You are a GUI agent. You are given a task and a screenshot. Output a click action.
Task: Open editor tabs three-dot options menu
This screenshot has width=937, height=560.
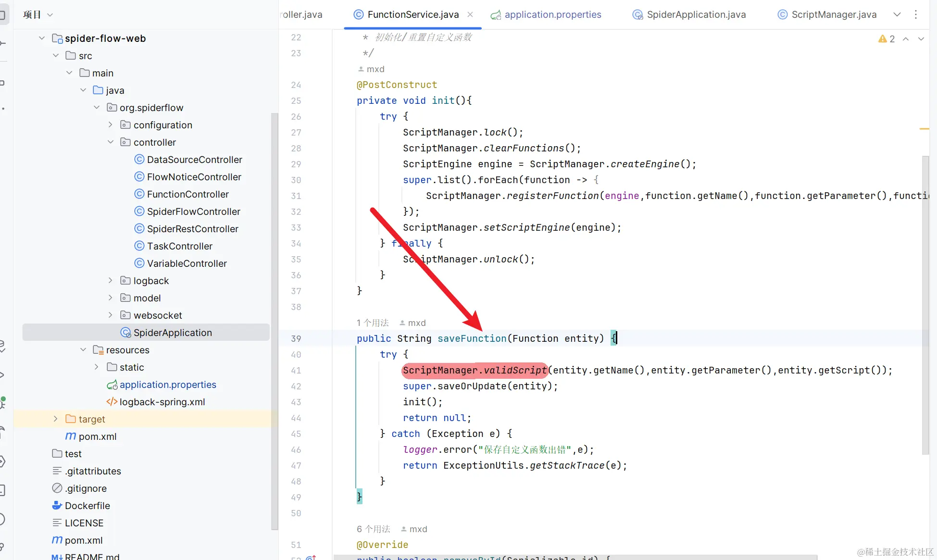tap(916, 14)
